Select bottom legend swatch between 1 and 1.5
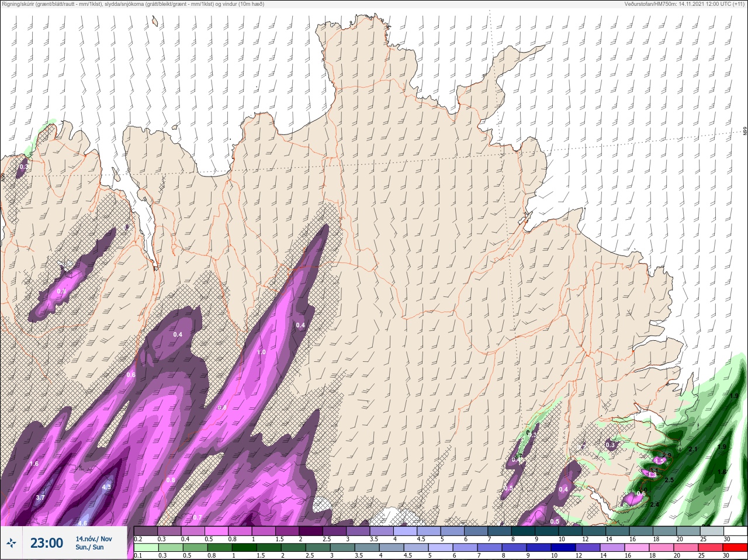The width and height of the screenshot is (748, 560). tap(244, 548)
